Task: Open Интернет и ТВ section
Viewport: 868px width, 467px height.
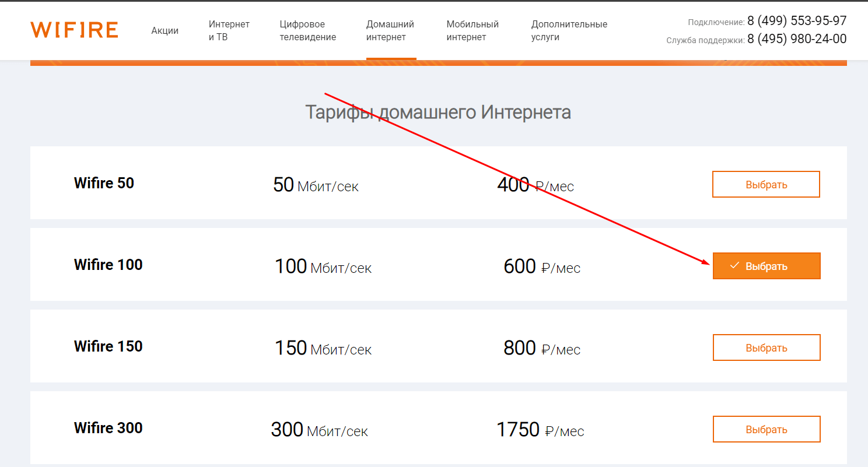Action: 229,31
